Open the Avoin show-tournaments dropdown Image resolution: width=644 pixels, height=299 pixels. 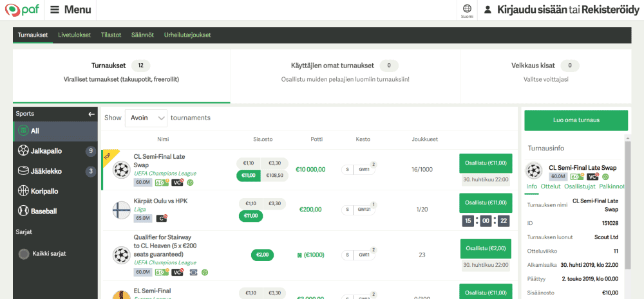[x=146, y=118]
